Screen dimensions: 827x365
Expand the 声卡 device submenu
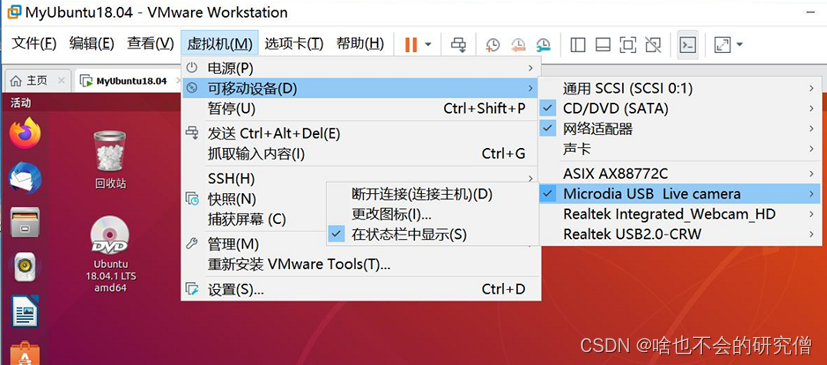coord(680,149)
